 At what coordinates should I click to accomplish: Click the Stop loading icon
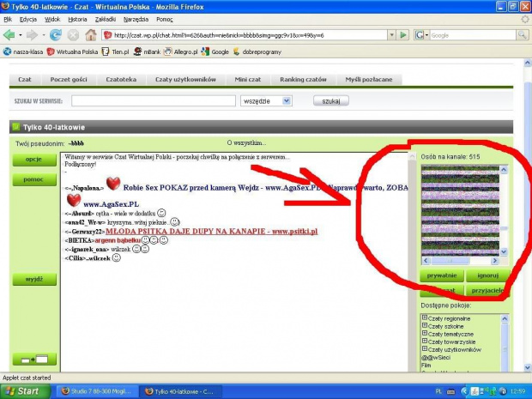73,35
